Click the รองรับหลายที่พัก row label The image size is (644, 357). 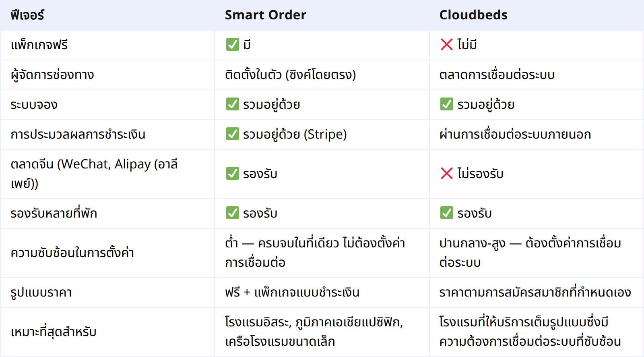(x=54, y=213)
